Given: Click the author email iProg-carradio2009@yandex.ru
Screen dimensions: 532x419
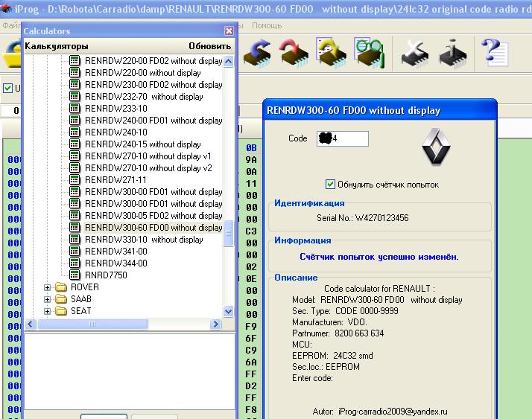Looking at the screenshot, I should [393, 412].
